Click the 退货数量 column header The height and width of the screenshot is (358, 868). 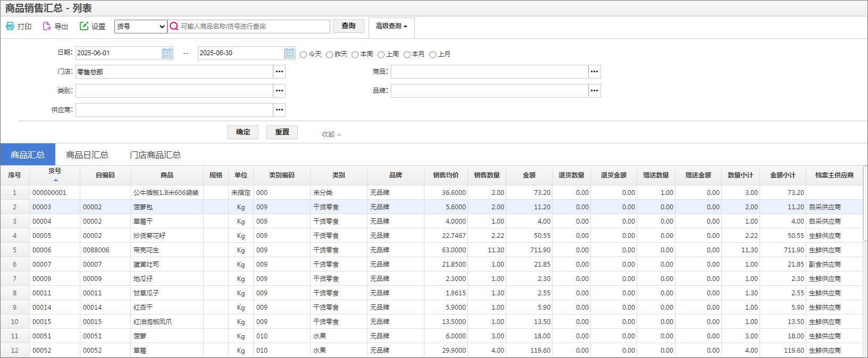[x=571, y=175]
